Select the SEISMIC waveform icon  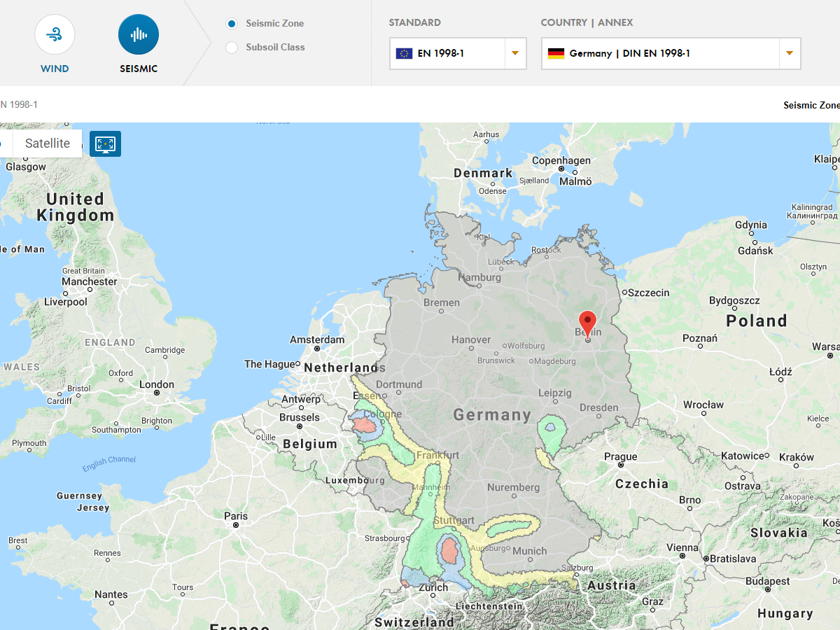[x=138, y=34]
